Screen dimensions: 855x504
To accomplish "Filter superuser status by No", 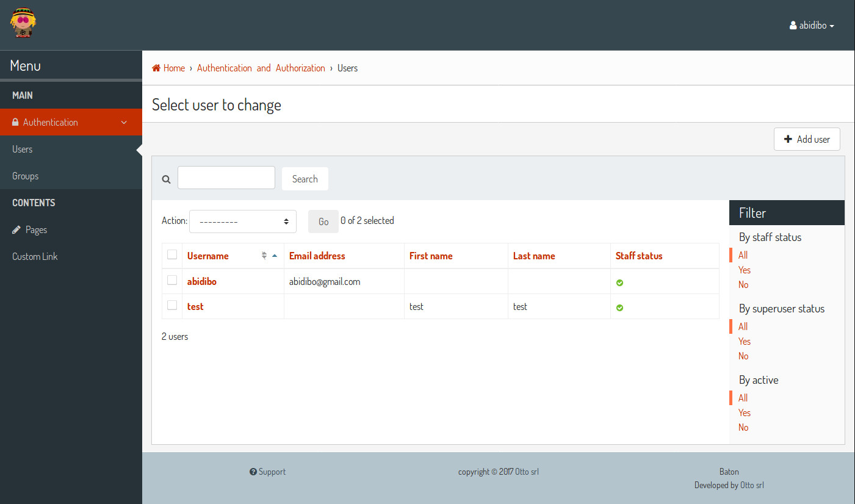I will pyautogui.click(x=743, y=356).
